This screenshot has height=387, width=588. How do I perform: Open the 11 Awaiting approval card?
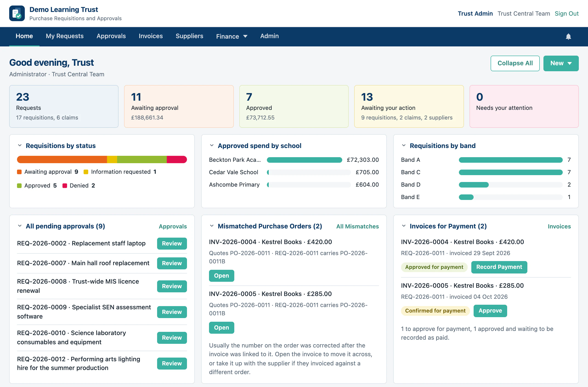pos(179,106)
